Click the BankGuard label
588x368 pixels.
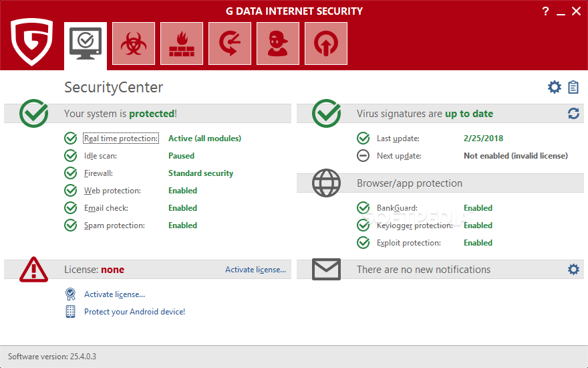tap(397, 208)
